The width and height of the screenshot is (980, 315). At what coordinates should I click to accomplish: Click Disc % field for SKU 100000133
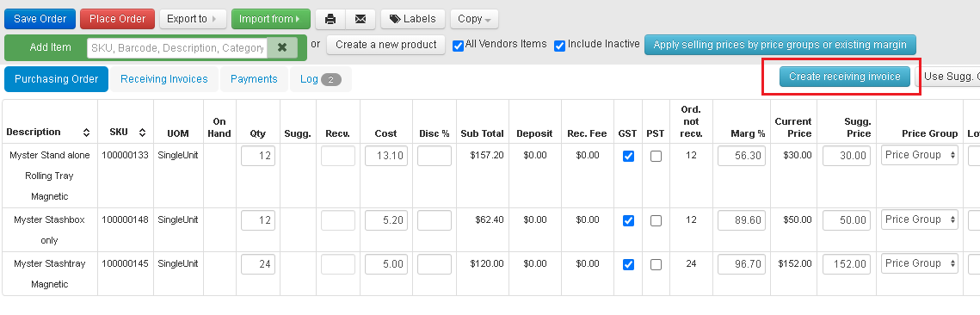[435, 157]
